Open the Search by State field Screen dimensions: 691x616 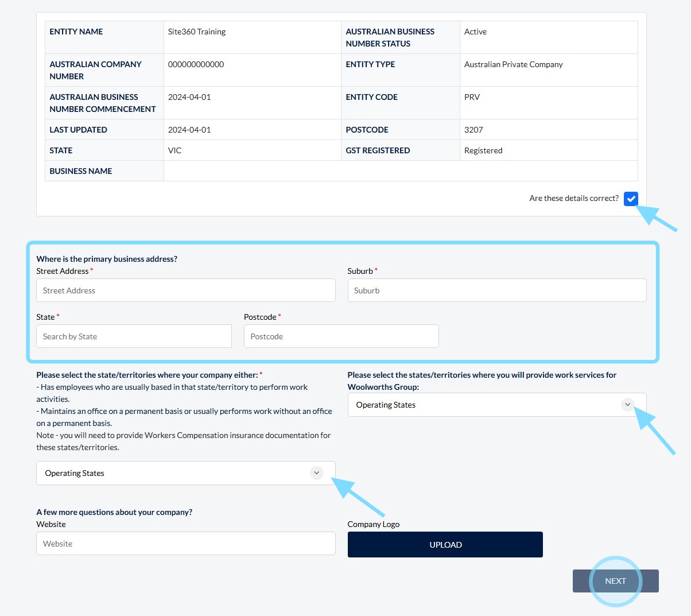click(x=134, y=336)
